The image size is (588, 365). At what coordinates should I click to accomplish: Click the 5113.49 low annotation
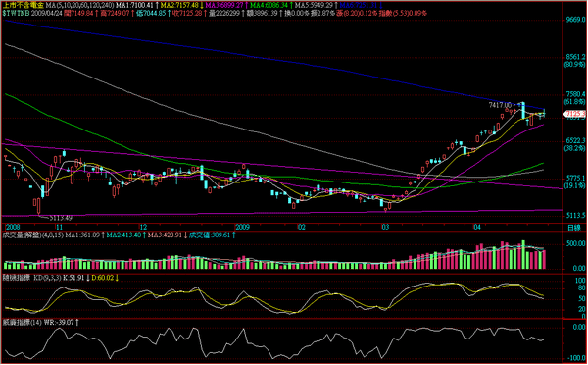coord(61,218)
